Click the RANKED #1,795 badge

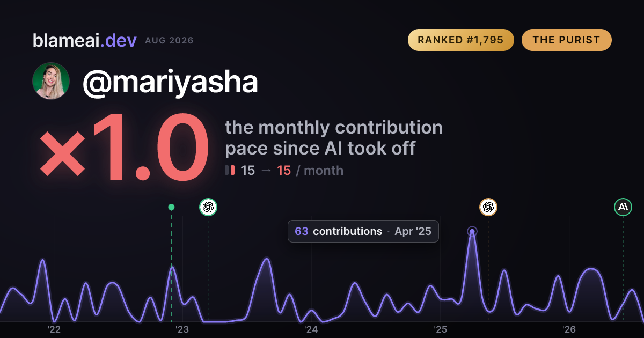(461, 40)
